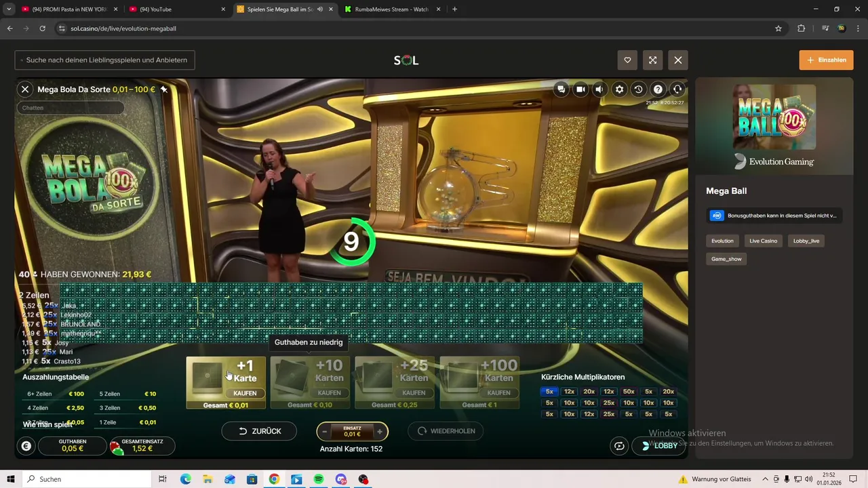Open the Chrome extensions puzzle icon

802,28
